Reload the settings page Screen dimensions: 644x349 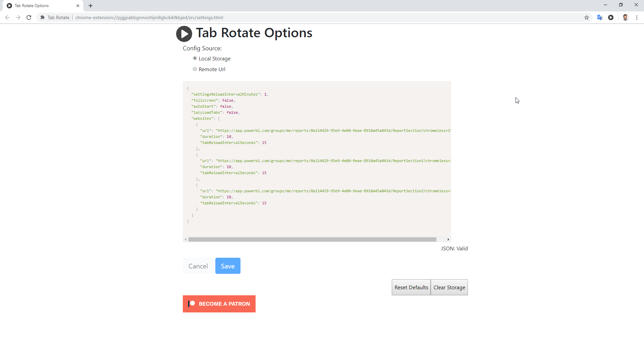pos(29,17)
